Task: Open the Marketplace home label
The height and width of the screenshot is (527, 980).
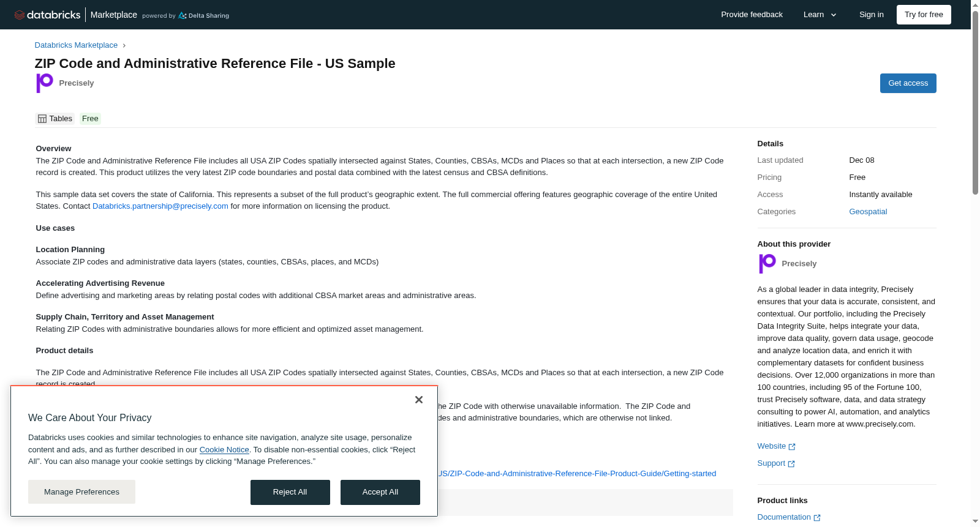Action: [113, 15]
